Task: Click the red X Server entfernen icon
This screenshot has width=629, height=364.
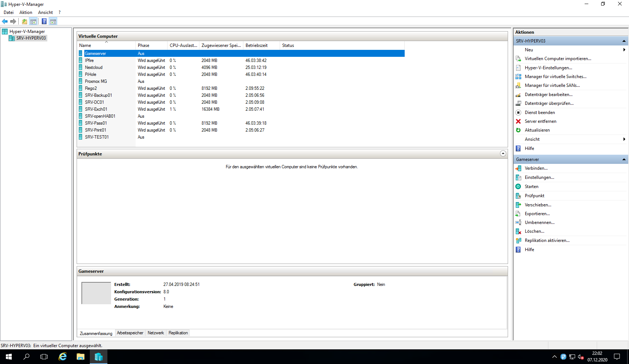Action: tap(518, 121)
